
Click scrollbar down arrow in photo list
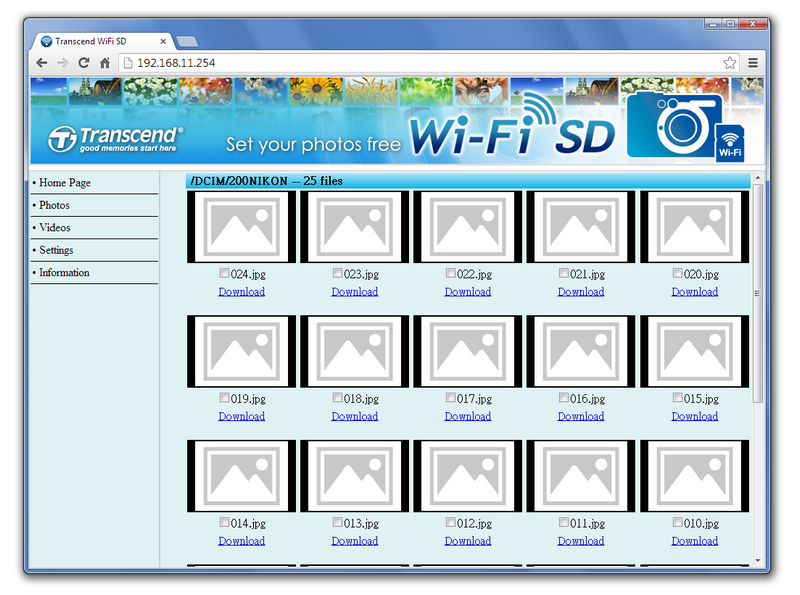(757, 561)
